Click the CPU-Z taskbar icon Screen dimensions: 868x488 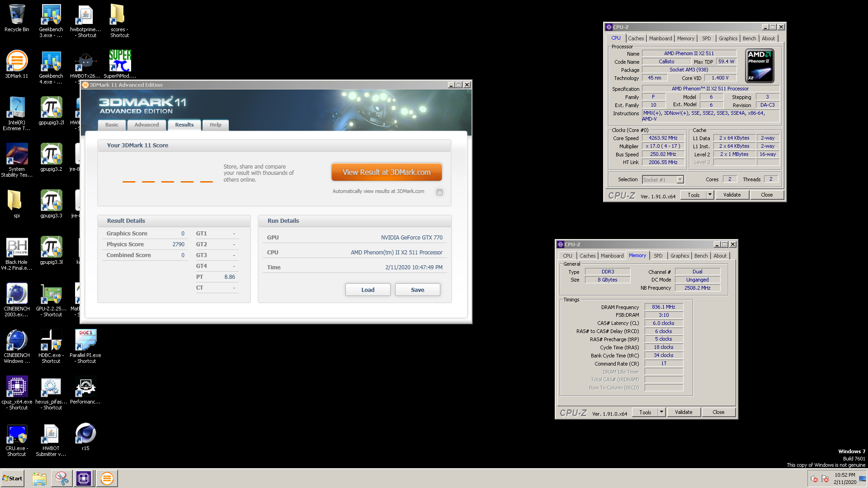[84, 478]
